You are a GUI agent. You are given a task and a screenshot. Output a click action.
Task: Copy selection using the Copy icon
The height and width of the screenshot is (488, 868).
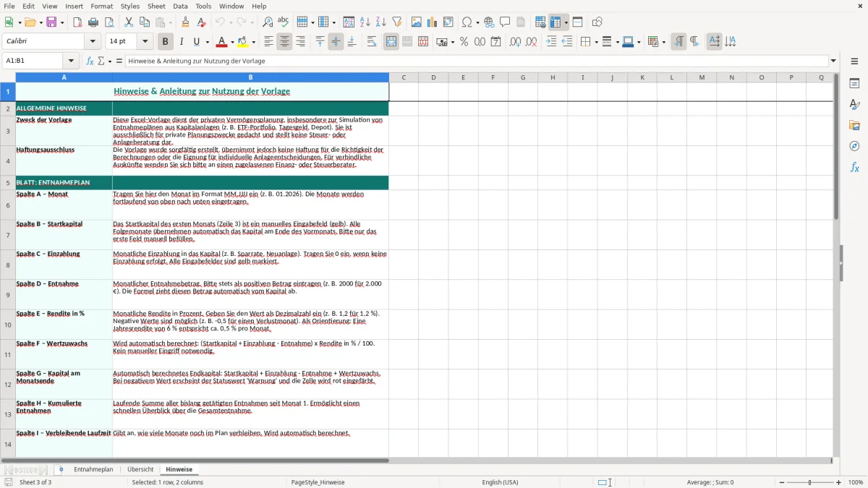(x=145, y=22)
